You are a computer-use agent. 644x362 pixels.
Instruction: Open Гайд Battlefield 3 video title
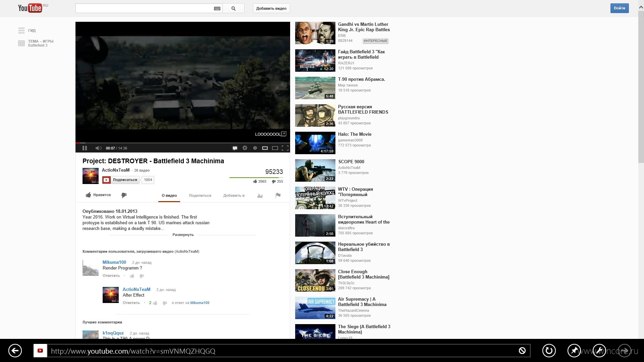[x=362, y=54]
